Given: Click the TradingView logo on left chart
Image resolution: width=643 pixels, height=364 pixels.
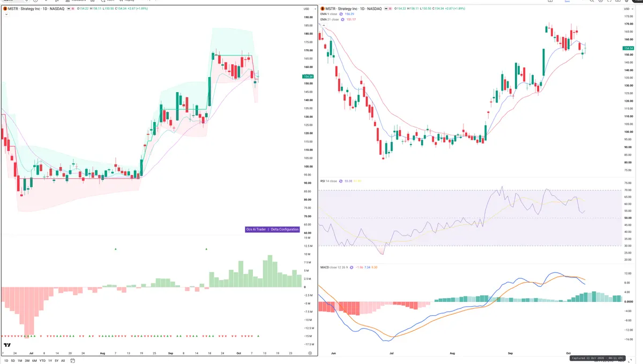Looking at the screenshot, I should click(8, 345).
